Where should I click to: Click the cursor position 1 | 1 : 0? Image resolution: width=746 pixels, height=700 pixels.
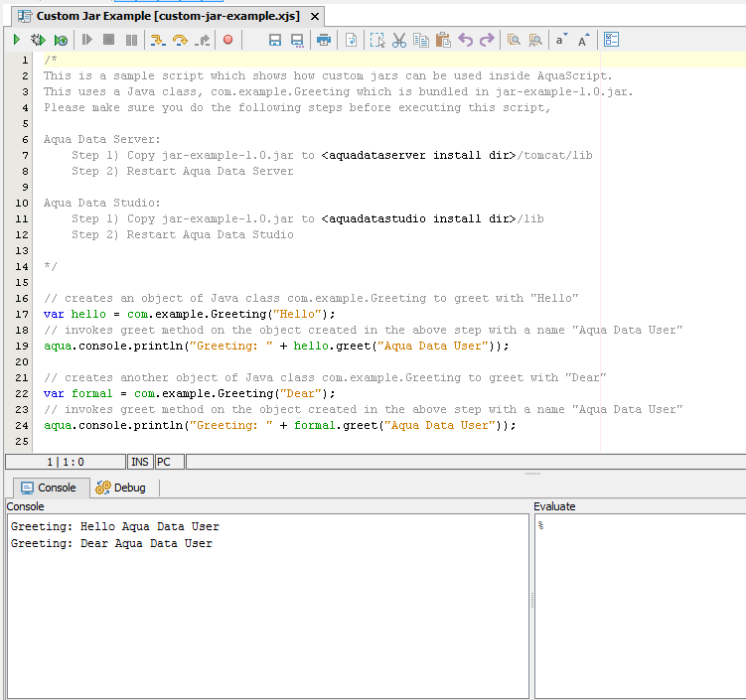coord(66,462)
